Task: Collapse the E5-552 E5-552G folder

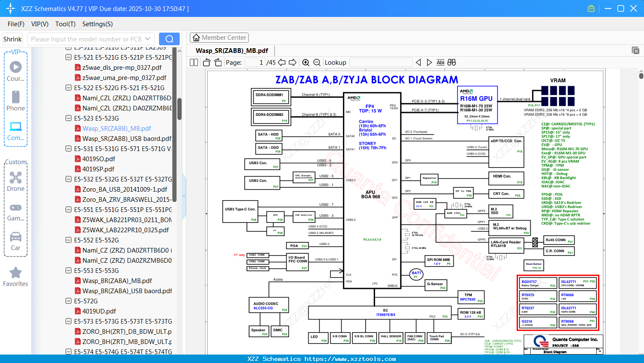Action: (69, 240)
